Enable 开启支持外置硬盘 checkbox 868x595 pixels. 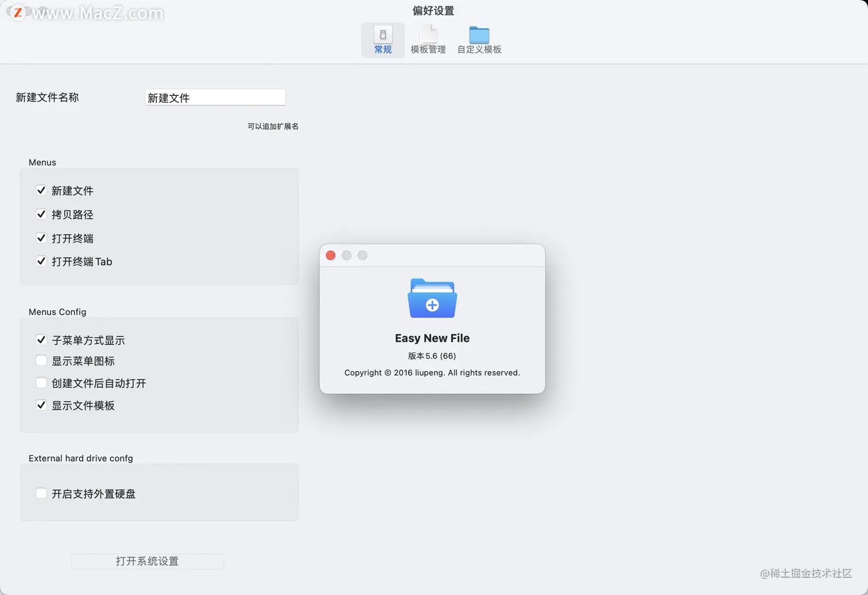pos(41,493)
